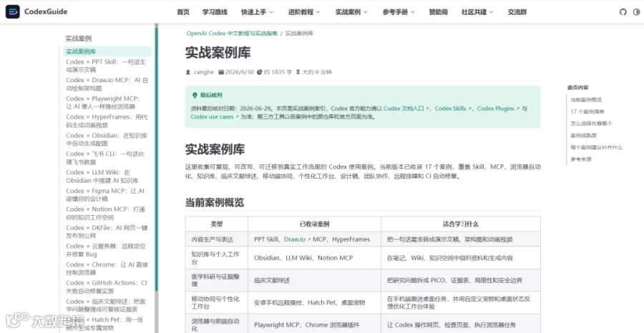The image size is (644, 333).
Task: Open sidebar item Codex × 临床文献综述
Action: click(106, 305)
